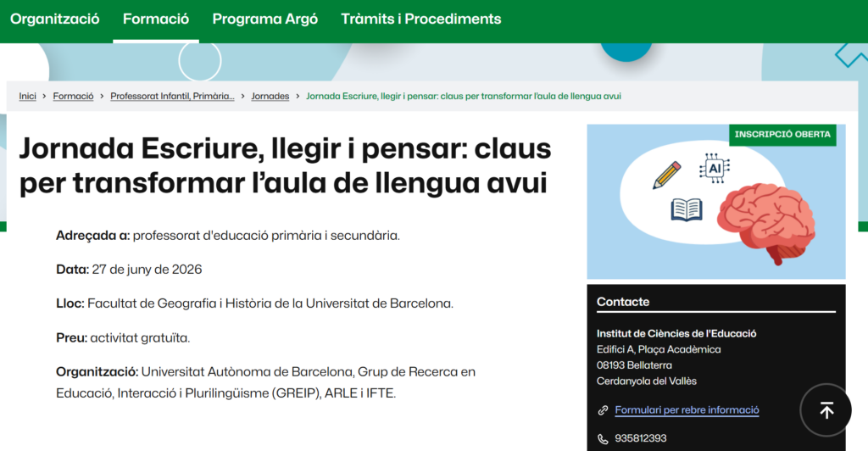Screen dimensions: 868x451
Task: Open the Organització menu
Action: (x=55, y=19)
